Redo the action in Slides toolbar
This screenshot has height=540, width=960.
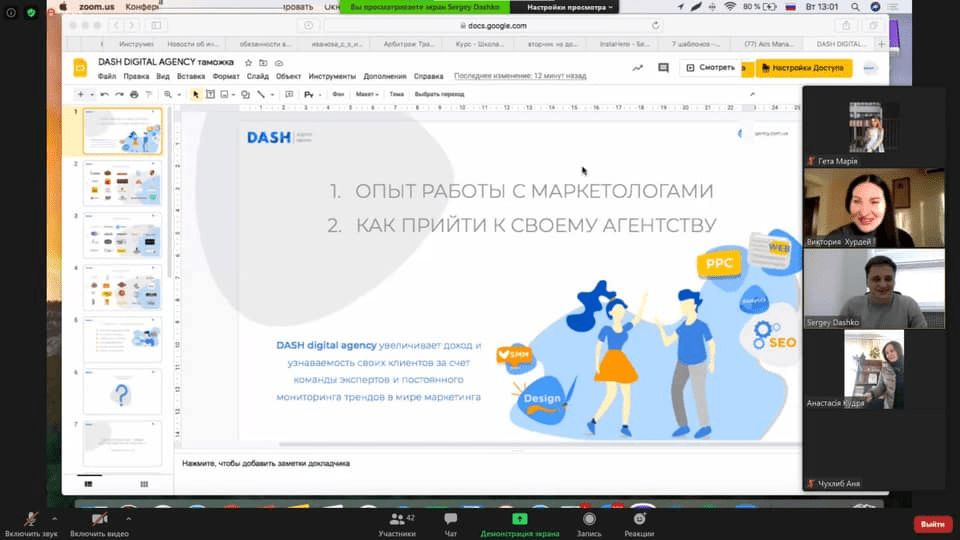(x=119, y=94)
